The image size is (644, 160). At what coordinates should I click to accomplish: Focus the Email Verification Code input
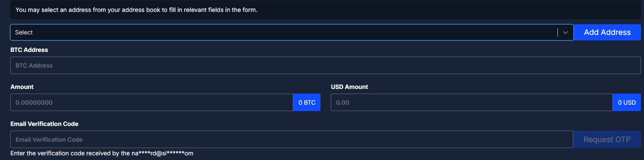[292, 140]
